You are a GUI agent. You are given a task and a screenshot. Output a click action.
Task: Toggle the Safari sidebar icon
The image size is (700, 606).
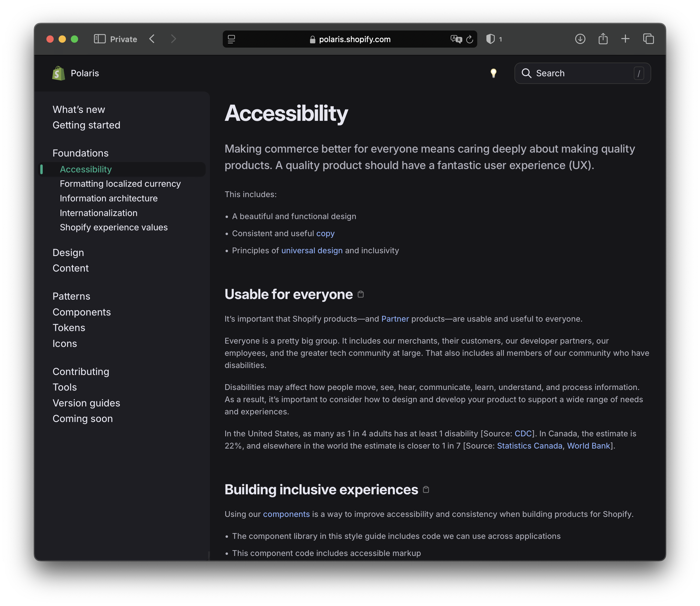[99, 39]
